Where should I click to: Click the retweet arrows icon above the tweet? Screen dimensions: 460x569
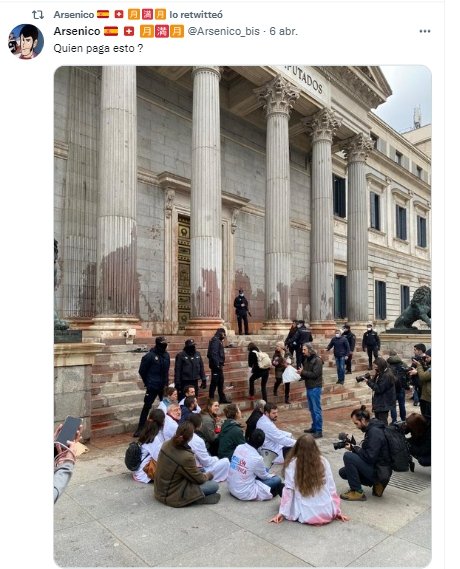(x=38, y=15)
